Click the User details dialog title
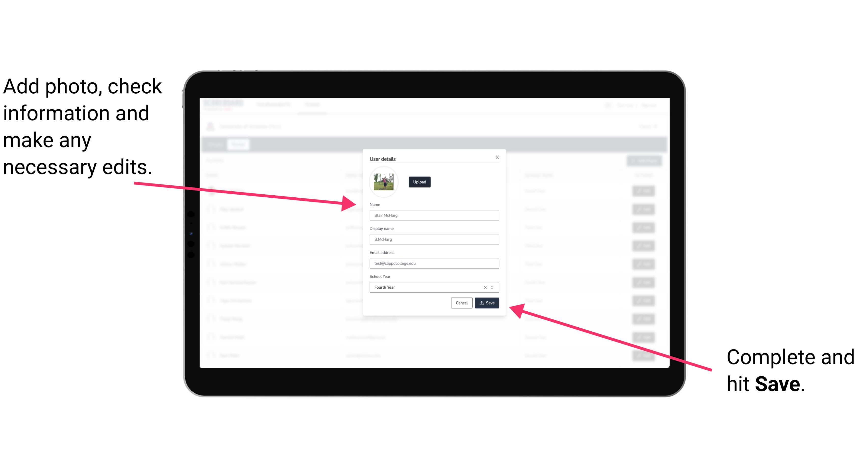 point(381,158)
